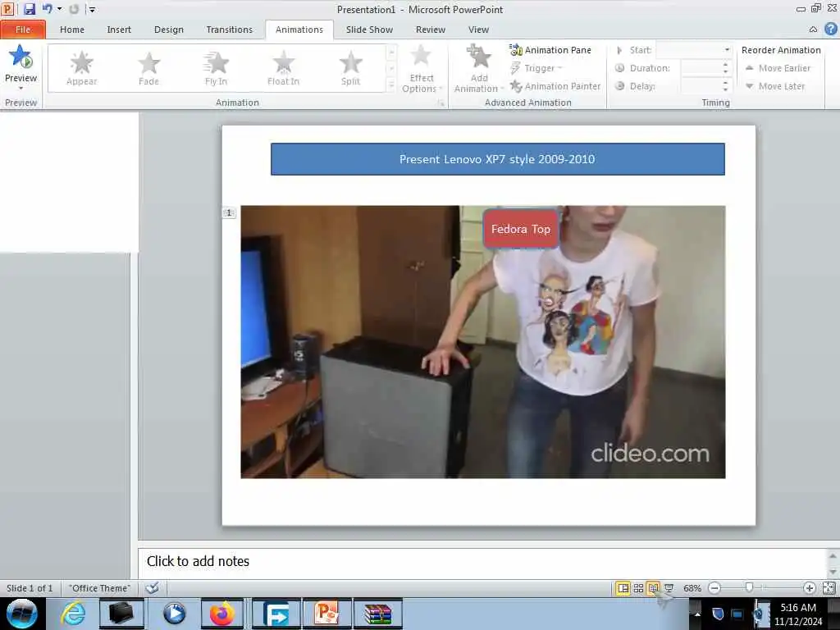Fit slide to current window
Viewport: 840px width, 630px height.
[829, 588]
